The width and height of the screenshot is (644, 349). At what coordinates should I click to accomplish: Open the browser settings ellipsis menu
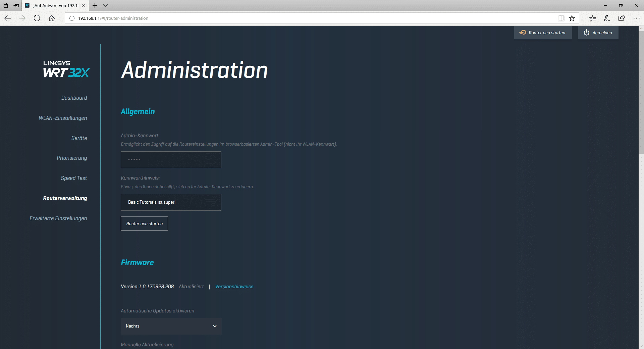pyautogui.click(x=636, y=18)
